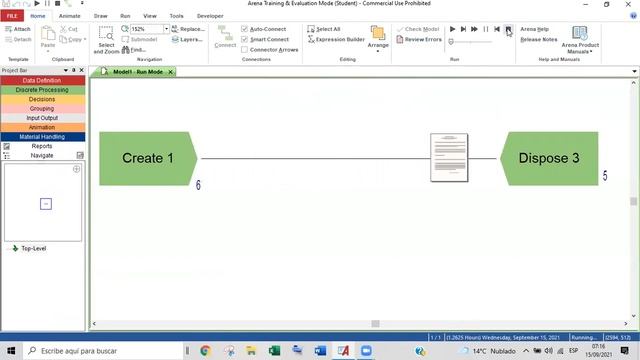Click Check Model
The height and width of the screenshot is (360, 640).
click(418, 29)
